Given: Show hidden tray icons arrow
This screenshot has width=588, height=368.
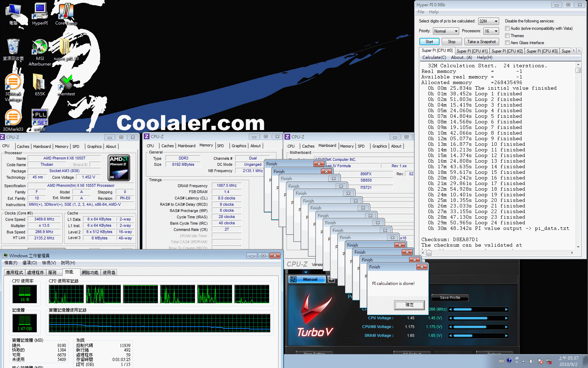Looking at the screenshot, I should (524, 361).
